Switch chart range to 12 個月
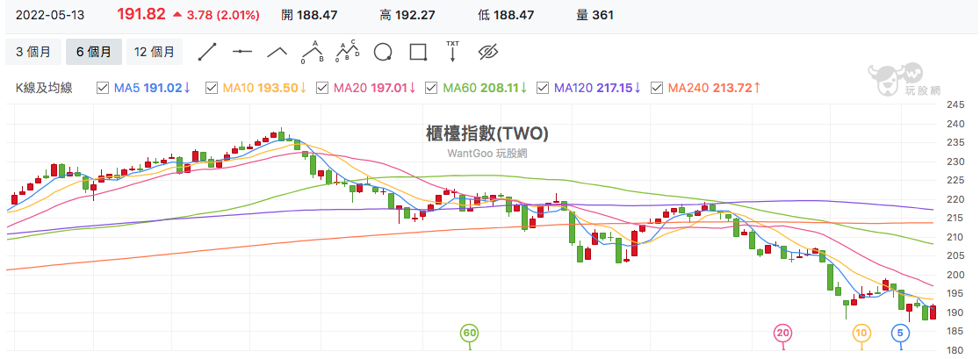Image resolution: width=980 pixels, height=359 pixels. point(155,52)
